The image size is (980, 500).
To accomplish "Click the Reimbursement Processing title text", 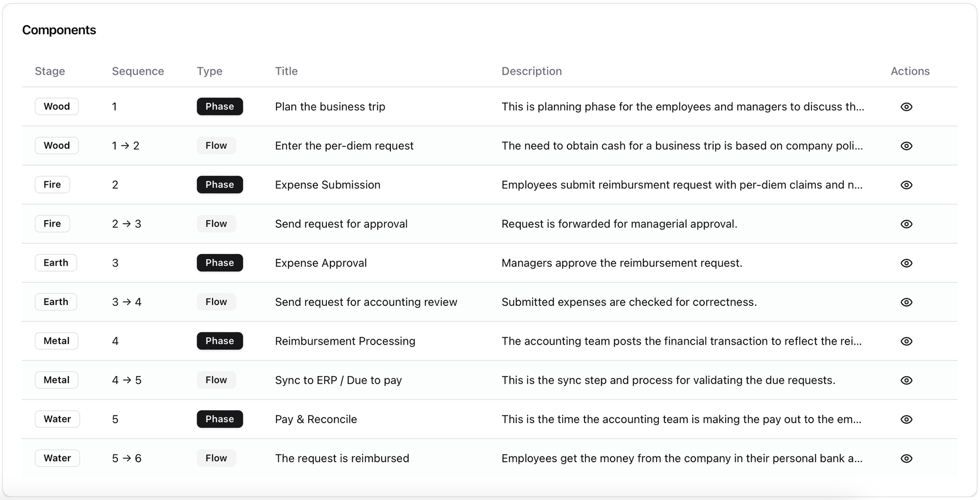I will [x=345, y=341].
